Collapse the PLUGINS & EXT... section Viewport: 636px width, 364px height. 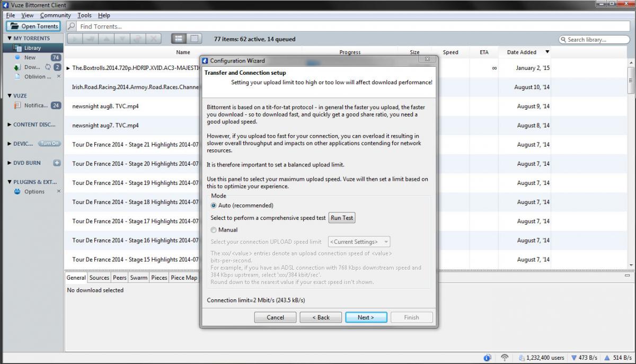(x=10, y=182)
